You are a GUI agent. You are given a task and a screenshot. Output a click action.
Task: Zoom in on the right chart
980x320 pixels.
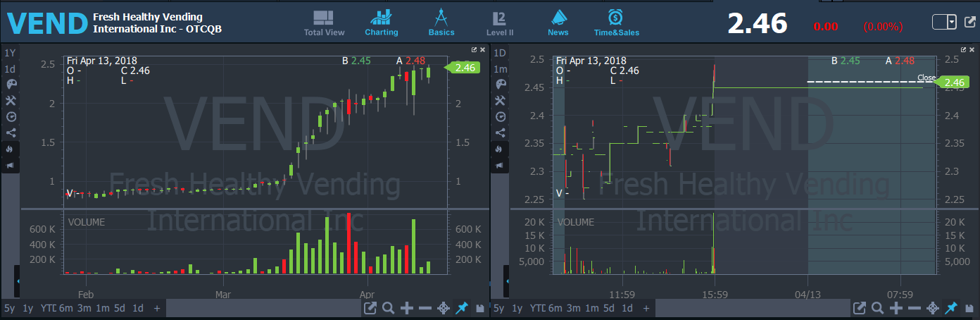coord(896,308)
